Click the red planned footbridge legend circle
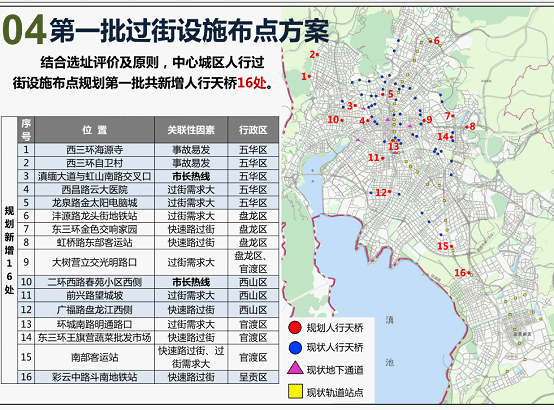Viewport: 554px width, 410px height. 295,327
